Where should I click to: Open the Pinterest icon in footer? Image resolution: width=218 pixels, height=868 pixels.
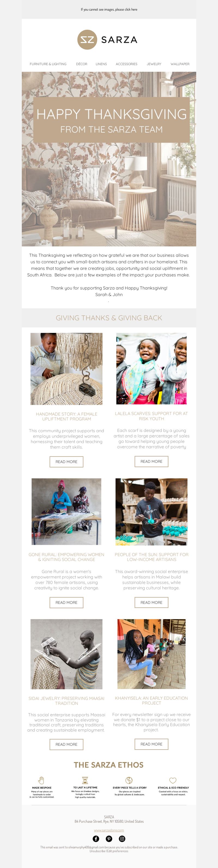109,839
